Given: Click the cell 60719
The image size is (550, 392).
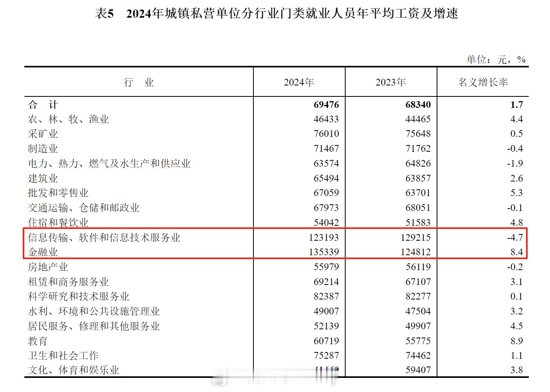Looking at the screenshot, I should 326,341.
